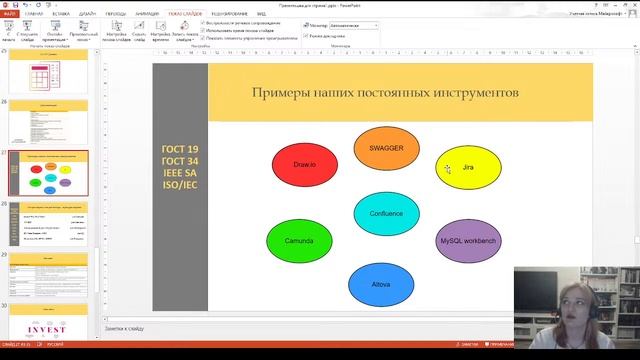Screen dimensions: 640x360
Task: Switch to the Review tab
Action: tap(229, 13)
